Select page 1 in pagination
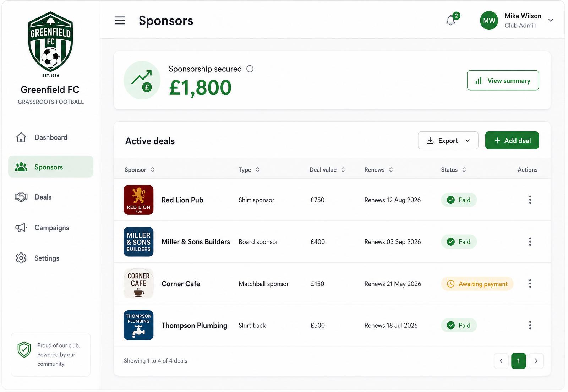Image resolution: width=568 pixels, height=392 pixels. coord(519,361)
